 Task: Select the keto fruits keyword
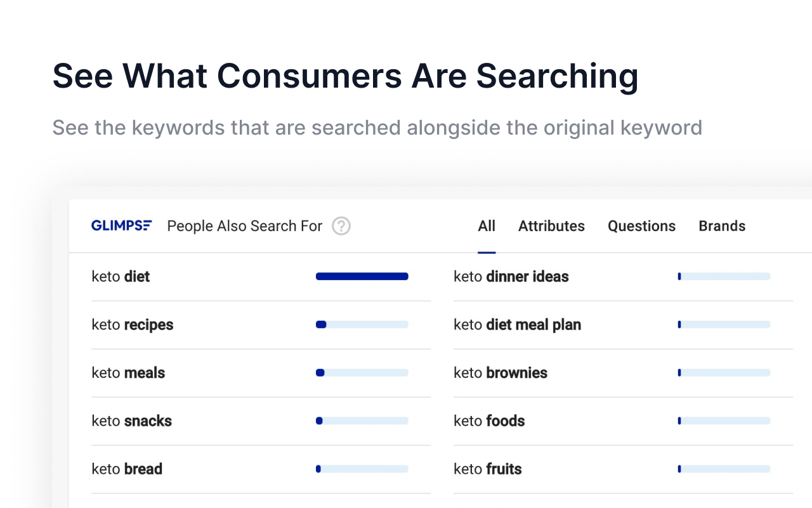pyautogui.click(x=487, y=469)
